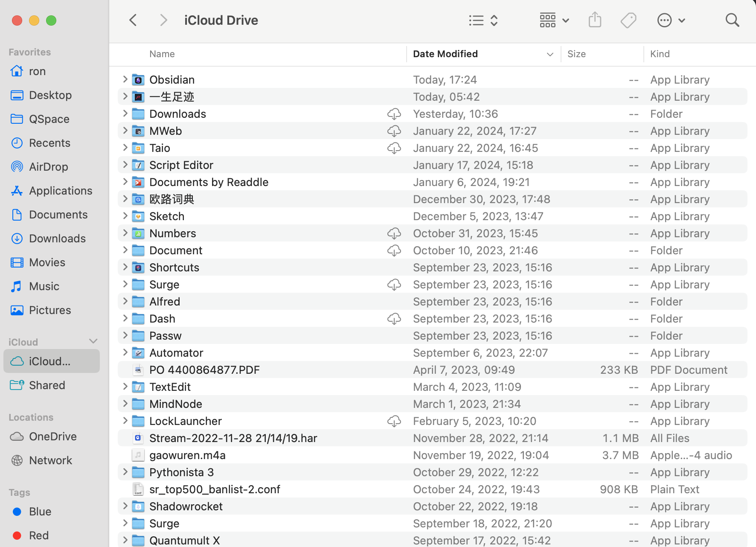The height and width of the screenshot is (547, 756).
Task: Expand the 一生足迹 folder
Action: tap(125, 96)
